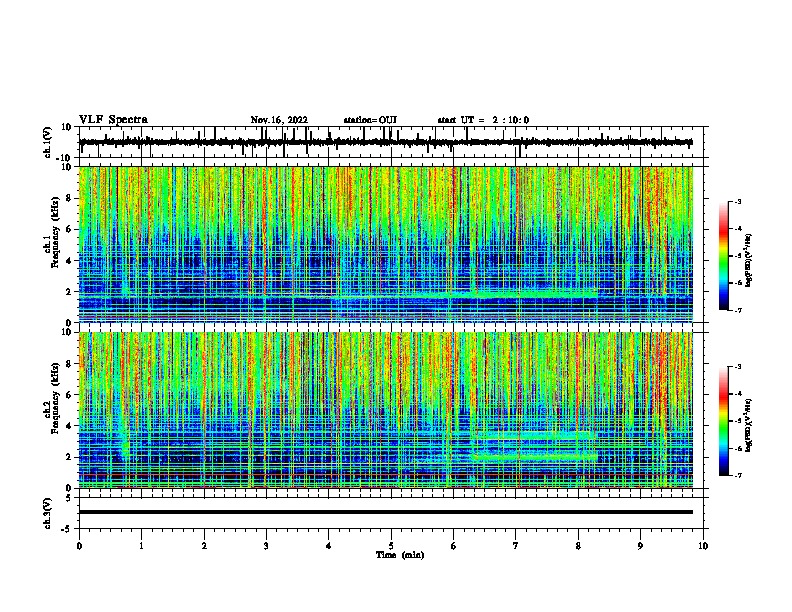Viewport: 792px width, 612px height.
Task: Click the 'Time (min)' axis label
Action: 400,555
